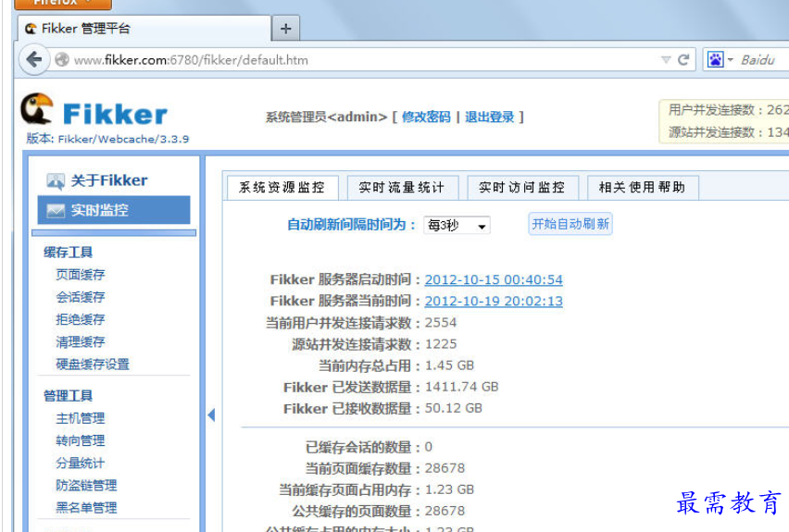Switch to 实时流量统计 tab
Screen dimensions: 789x532
[x=402, y=188]
